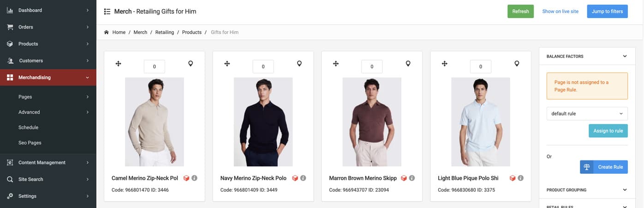Screen dimensions: 644x208
Task: Click the pin icon on Navy Merino card
Action: (x=299, y=64)
